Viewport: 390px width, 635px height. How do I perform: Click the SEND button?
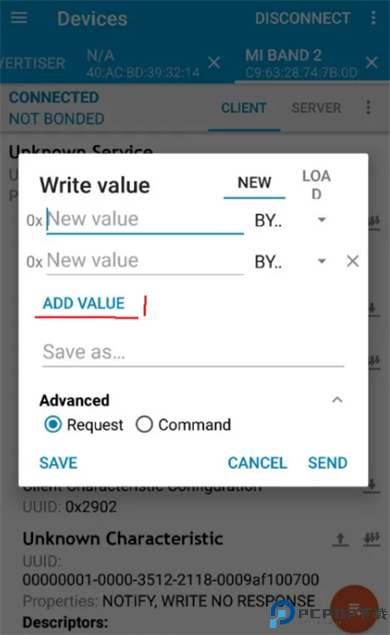(x=328, y=462)
